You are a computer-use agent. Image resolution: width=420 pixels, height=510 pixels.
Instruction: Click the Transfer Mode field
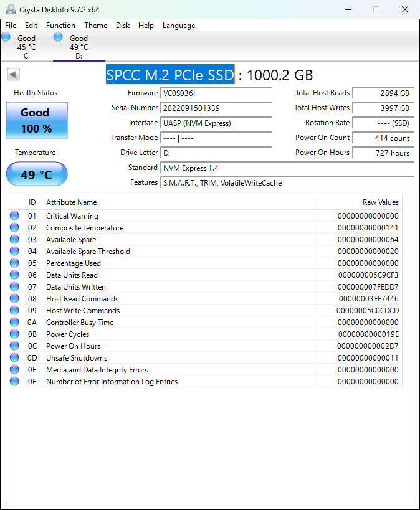click(x=216, y=138)
